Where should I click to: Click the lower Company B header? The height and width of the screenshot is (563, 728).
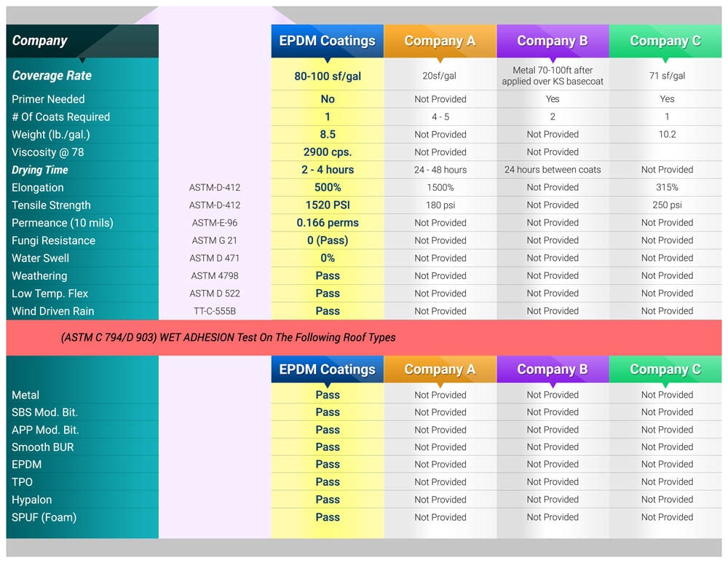(553, 369)
